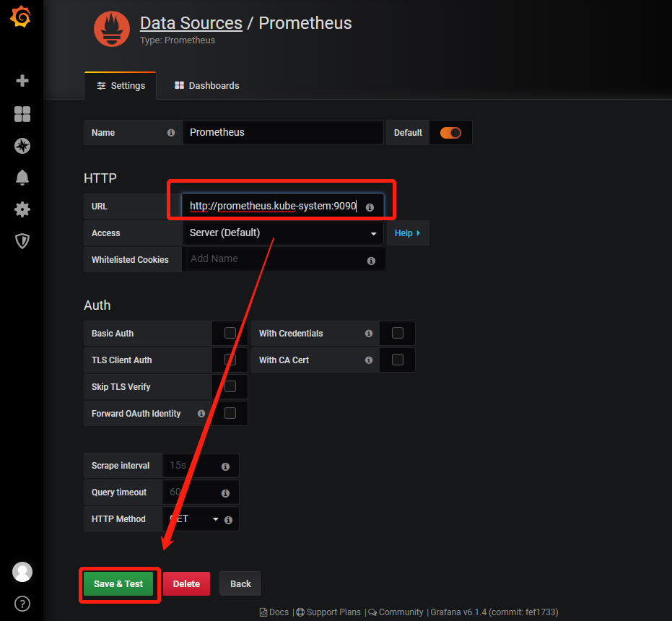The width and height of the screenshot is (672, 621).
Task: Show the URL field info icon
Action: [370, 207]
